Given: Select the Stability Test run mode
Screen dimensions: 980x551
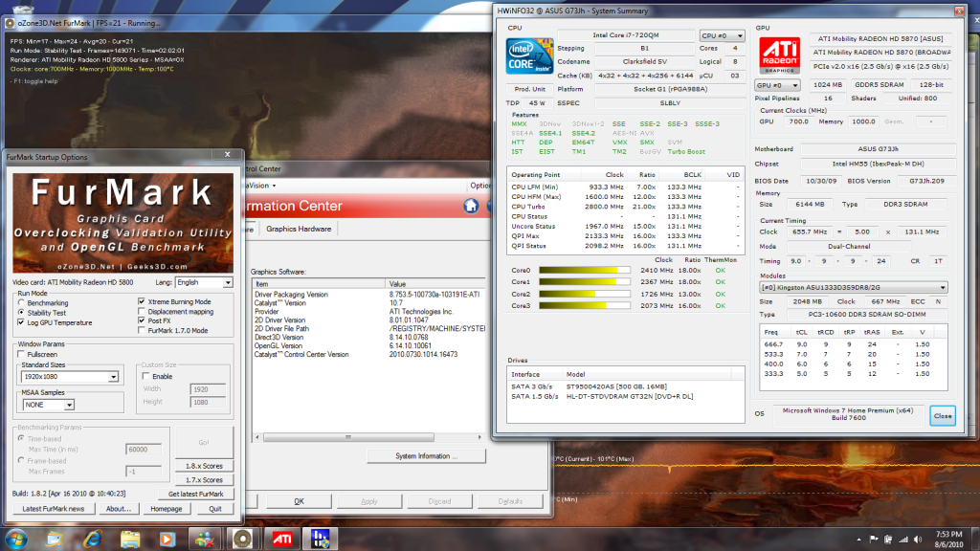Looking at the screenshot, I should coord(21,313).
